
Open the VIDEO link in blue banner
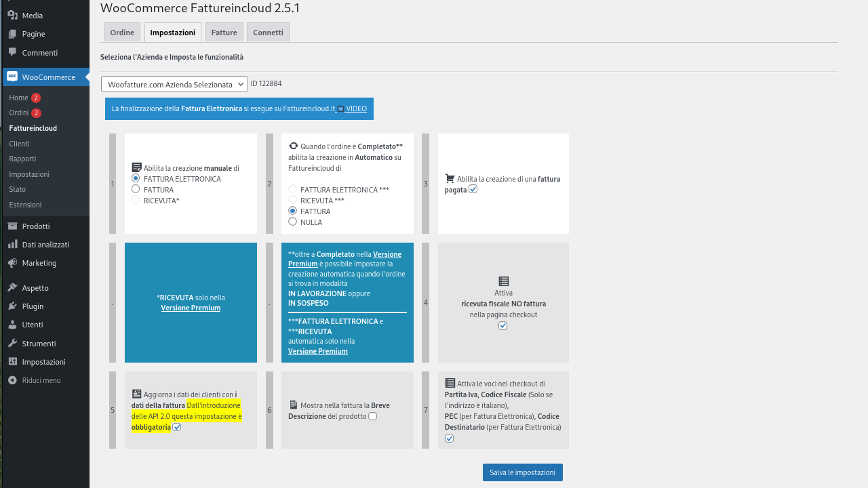356,108
